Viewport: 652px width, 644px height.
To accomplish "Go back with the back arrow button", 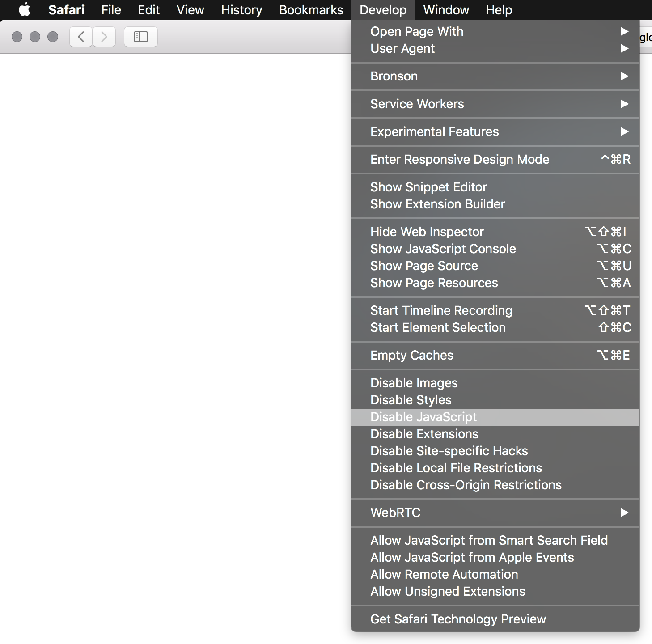I will (81, 37).
